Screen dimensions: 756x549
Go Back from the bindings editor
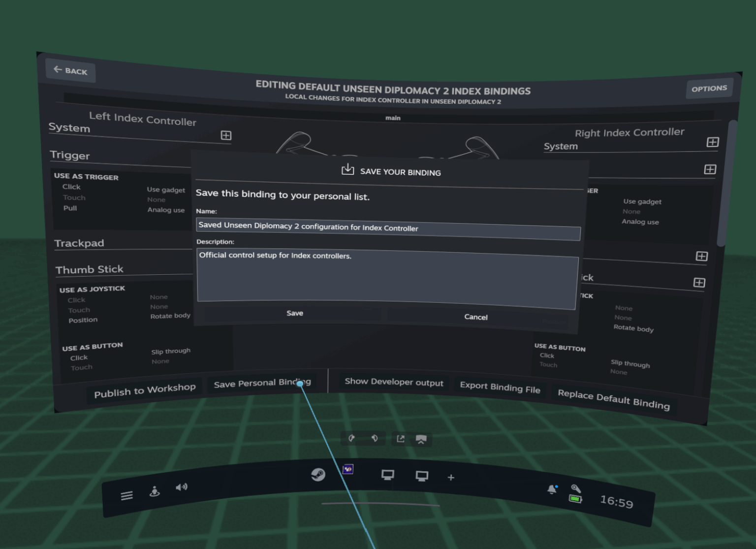(70, 70)
